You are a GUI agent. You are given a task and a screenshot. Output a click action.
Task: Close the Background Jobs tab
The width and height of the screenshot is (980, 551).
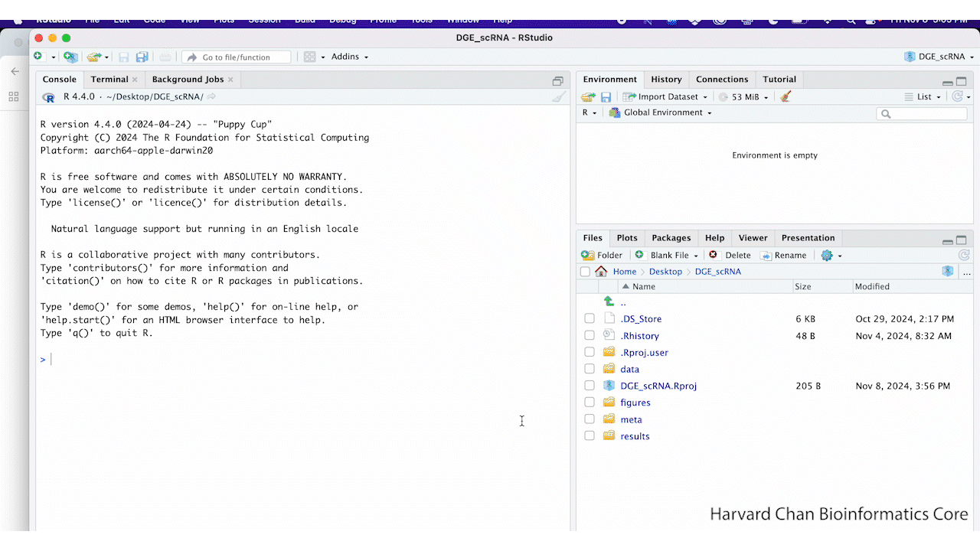point(230,80)
